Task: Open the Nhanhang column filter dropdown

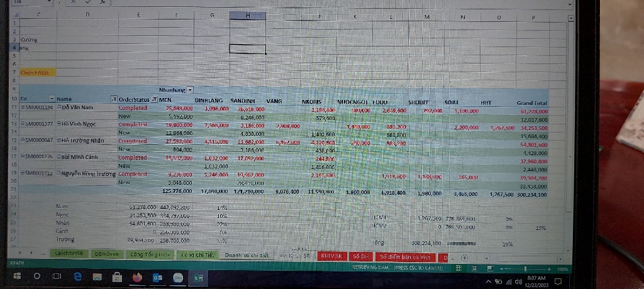Action: [190, 90]
